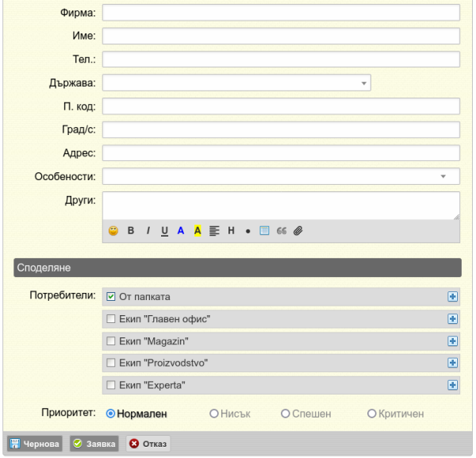Screen dimensions: 476x458
Task: Save as draft with Чернова button
Action: (x=35, y=445)
